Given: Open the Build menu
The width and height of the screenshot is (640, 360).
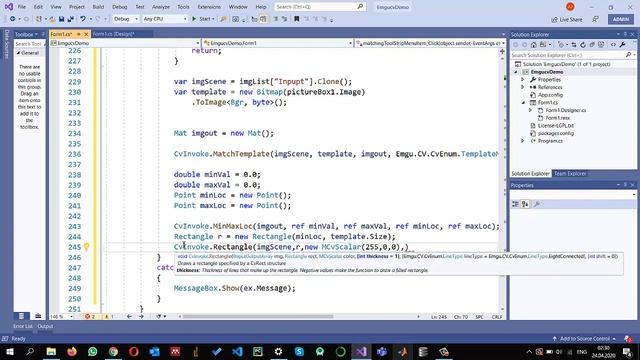Looking at the screenshot, I should [x=98, y=7].
